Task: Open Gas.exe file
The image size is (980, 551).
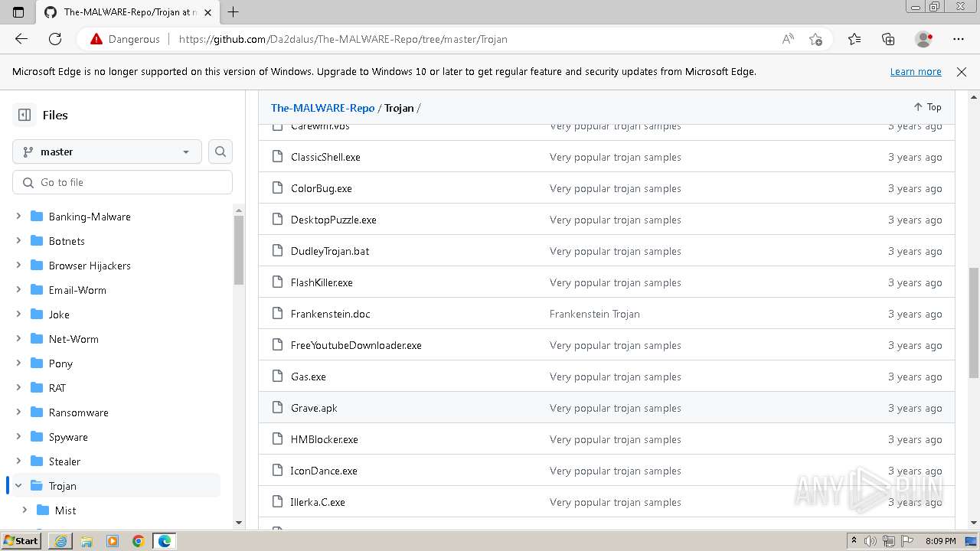Action: coord(309,377)
